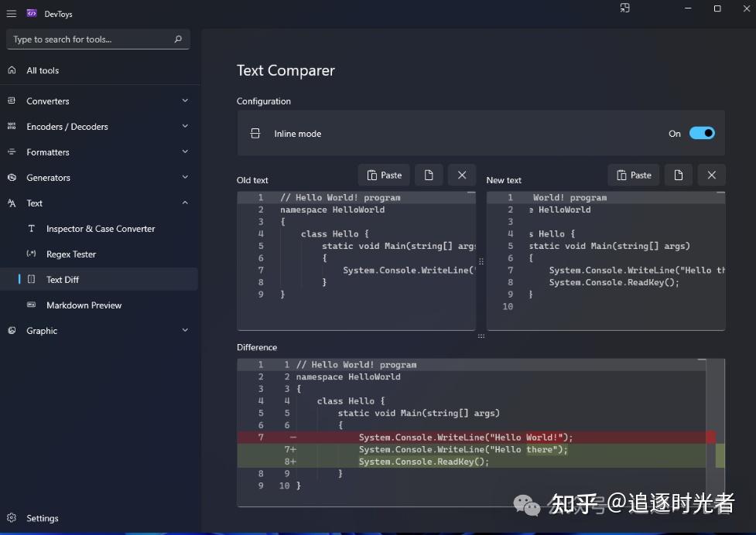Screen dimensions: 756x535
Task: Collapse the Text category
Action: pyautogui.click(x=185, y=203)
